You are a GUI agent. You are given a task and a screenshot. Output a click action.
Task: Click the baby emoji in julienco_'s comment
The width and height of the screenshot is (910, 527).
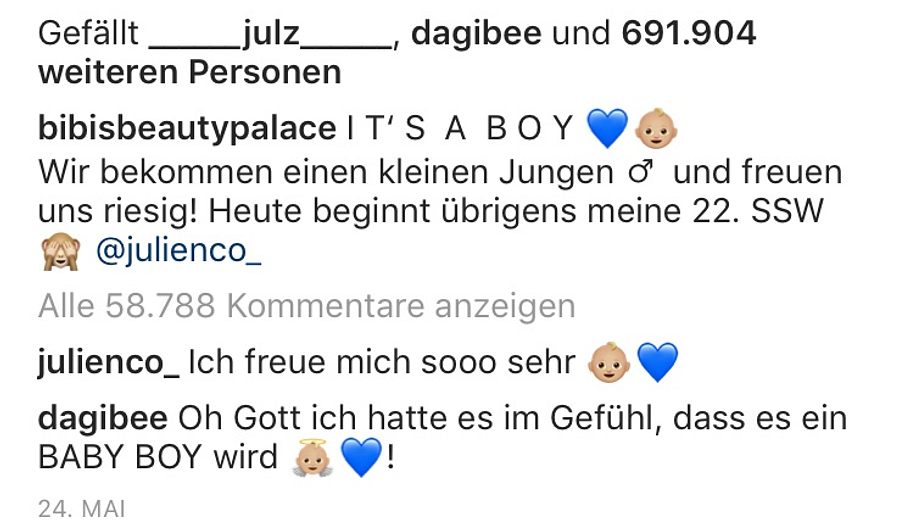(608, 361)
